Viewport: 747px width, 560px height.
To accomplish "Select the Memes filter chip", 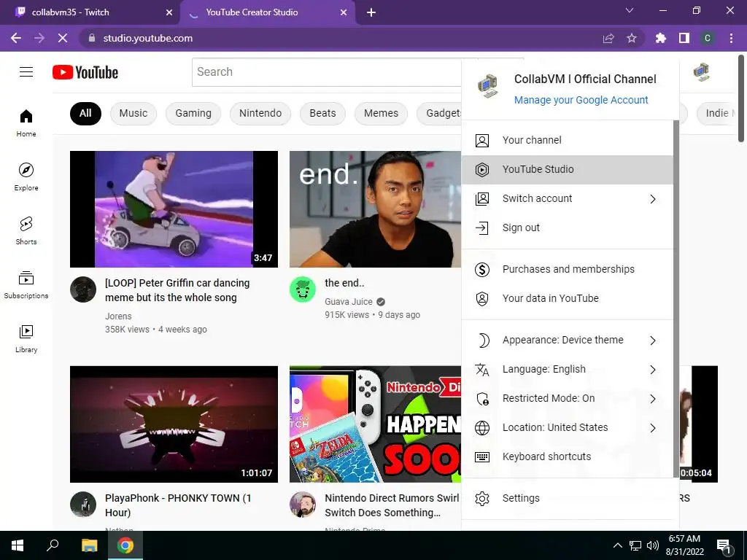I will point(381,113).
